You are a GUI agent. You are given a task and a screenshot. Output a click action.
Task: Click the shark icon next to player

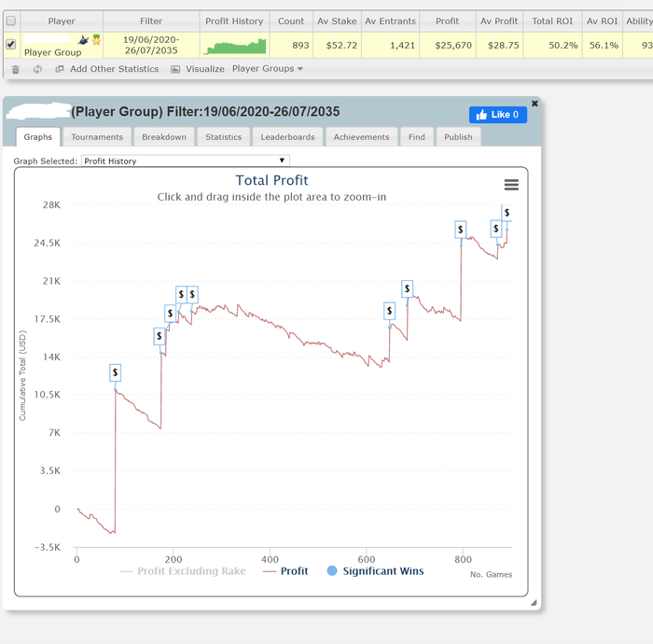[83, 40]
